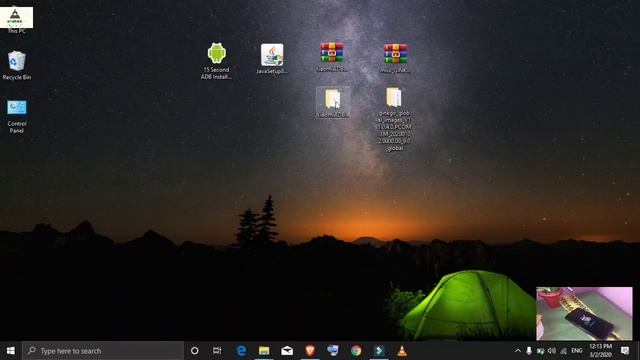Viewport: 640px width, 360px height.
Task: Launch Microsoft Edge from the taskbar
Action: click(241, 351)
